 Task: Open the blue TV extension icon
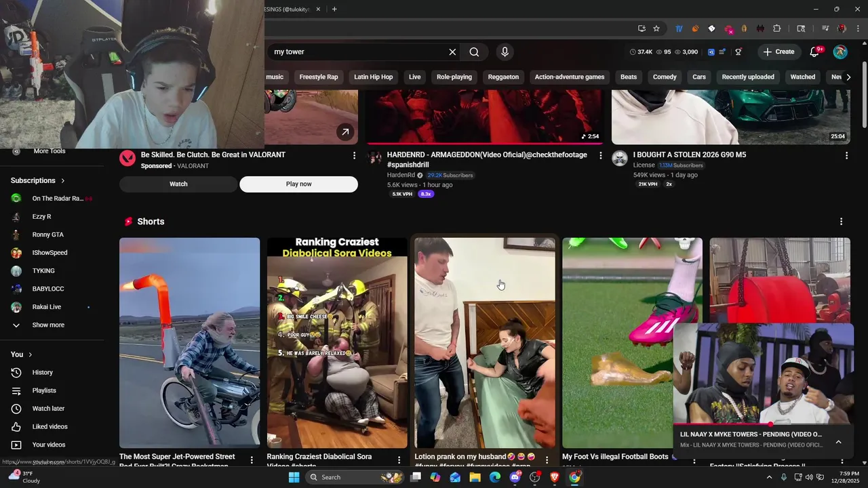click(679, 28)
